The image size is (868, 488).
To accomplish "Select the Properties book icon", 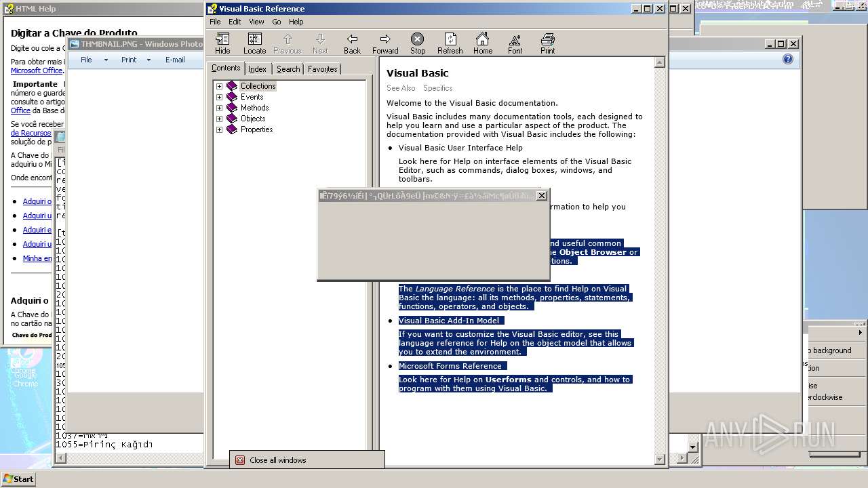I will [x=232, y=129].
